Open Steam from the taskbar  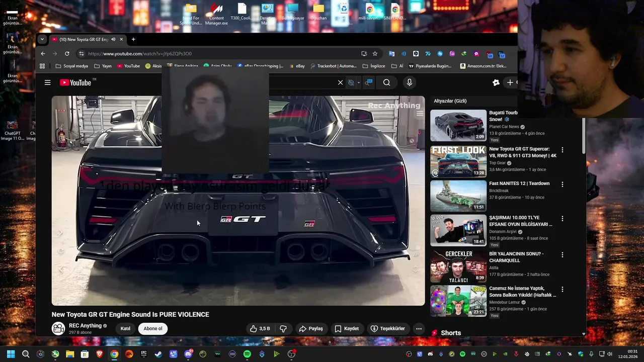pyautogui.click(x=158, y=354)
